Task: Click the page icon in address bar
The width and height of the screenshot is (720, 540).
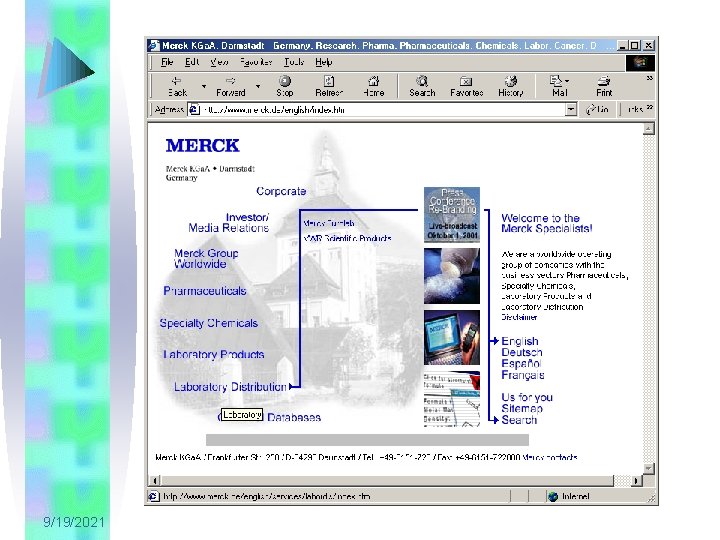Action: [194, 109]
